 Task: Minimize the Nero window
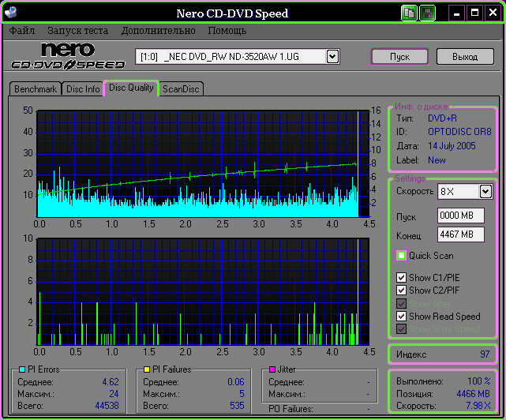tap(457, 13)
